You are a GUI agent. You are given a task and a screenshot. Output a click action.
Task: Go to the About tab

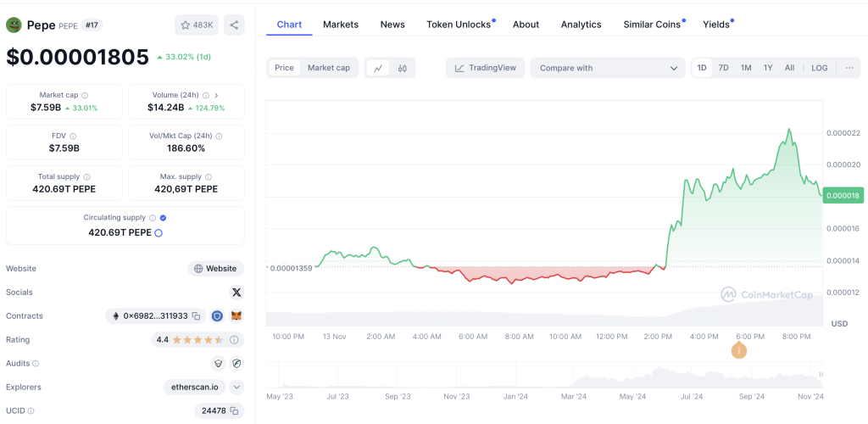(526, 25)
